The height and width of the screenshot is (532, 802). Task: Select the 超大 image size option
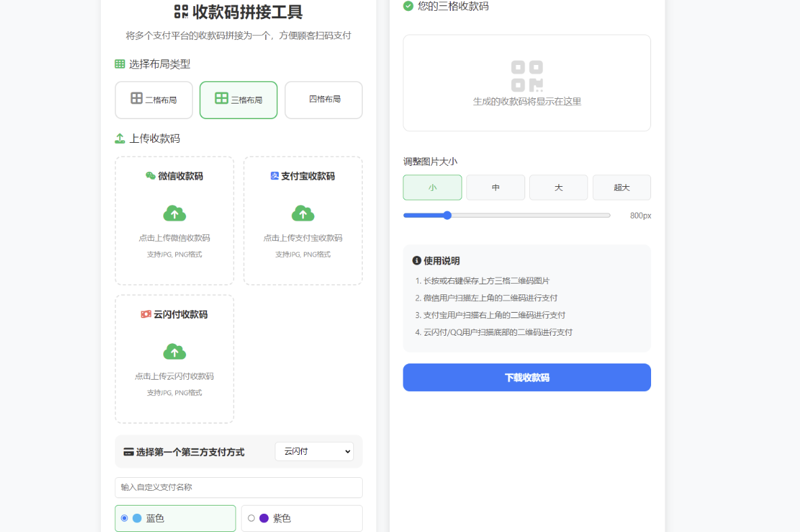click(x=621, y=187)
